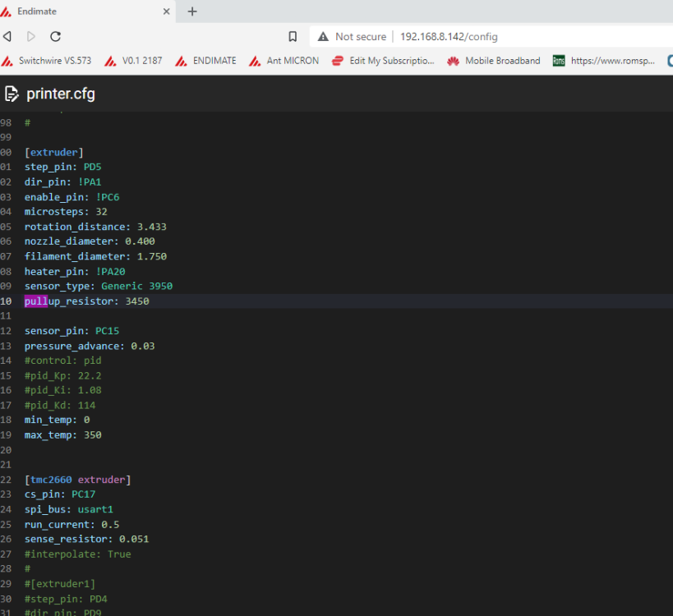Open the Switchwire VS.573 bookmark

coord(49,61)
